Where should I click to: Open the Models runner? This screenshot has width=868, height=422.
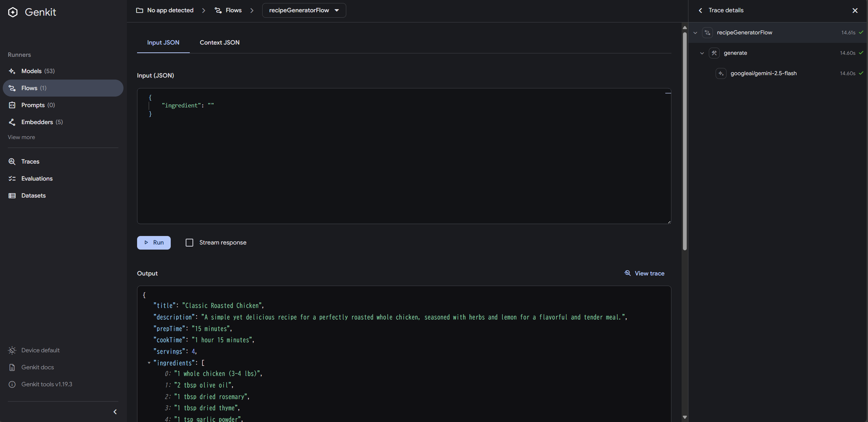click(x=31, y=71)
